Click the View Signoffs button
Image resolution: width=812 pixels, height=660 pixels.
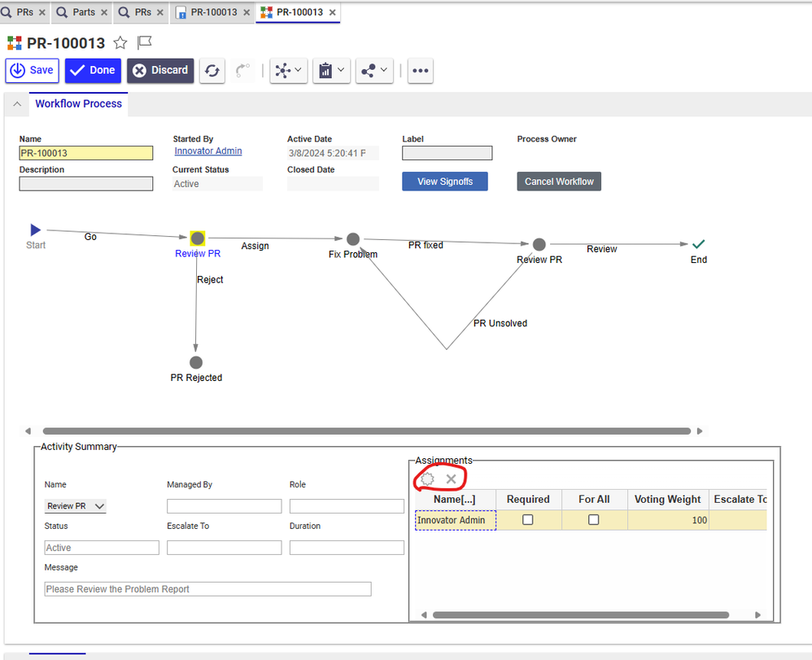pyautogui.click(x=444, y=181)
